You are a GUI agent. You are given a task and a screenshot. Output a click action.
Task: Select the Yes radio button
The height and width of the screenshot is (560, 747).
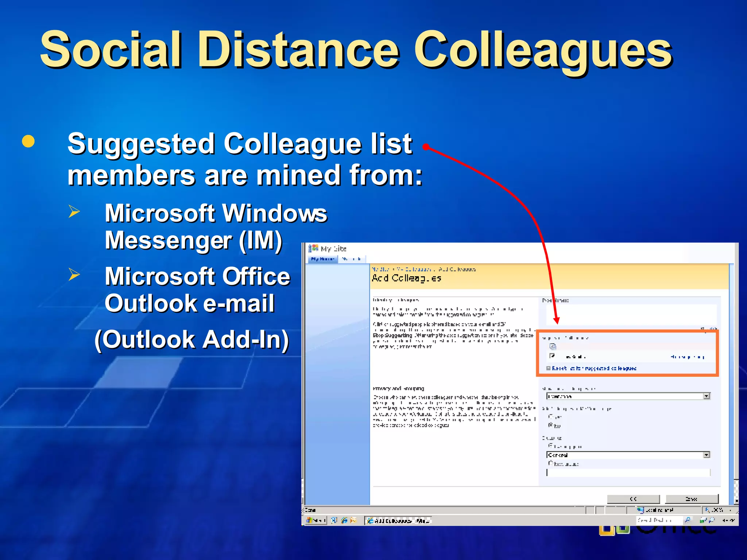click(550, 416)
